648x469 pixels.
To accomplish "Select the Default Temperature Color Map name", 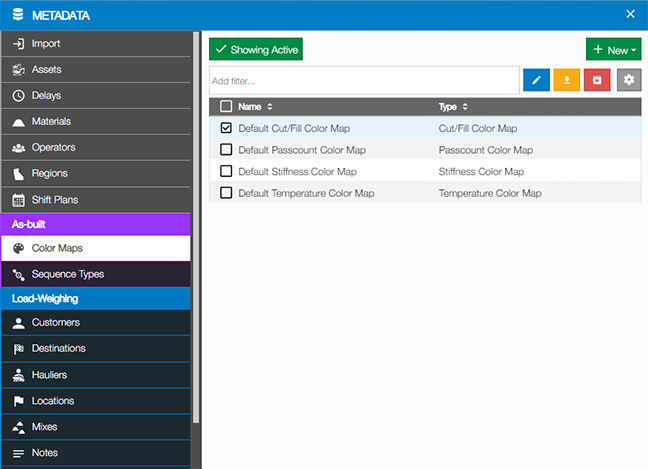I will pos(306,193).
